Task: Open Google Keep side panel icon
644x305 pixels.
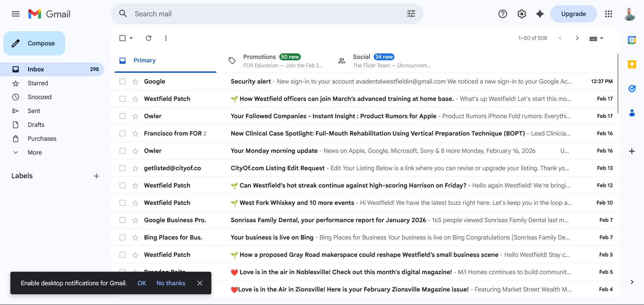Action: (x=632, y=64)
